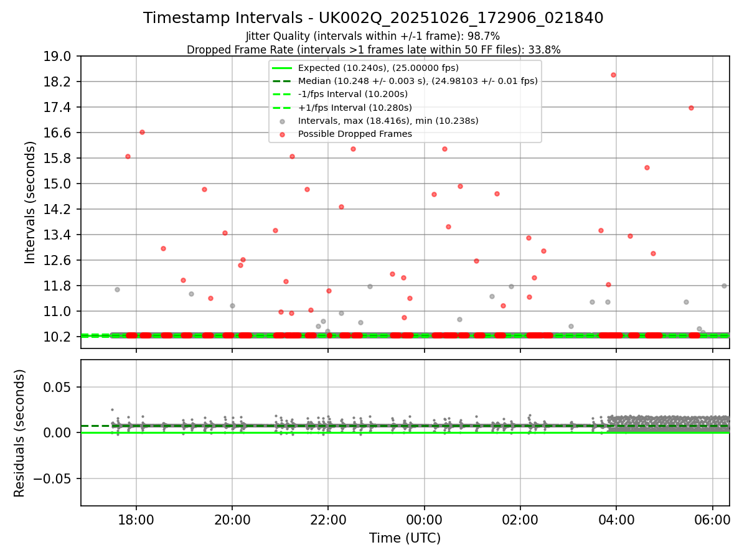Click the chart title 'Timestamp Intervals - UK002Q_20251026_172906_021840'
The width and height of the screenshot is (747, 560).
tap(374, 18)
